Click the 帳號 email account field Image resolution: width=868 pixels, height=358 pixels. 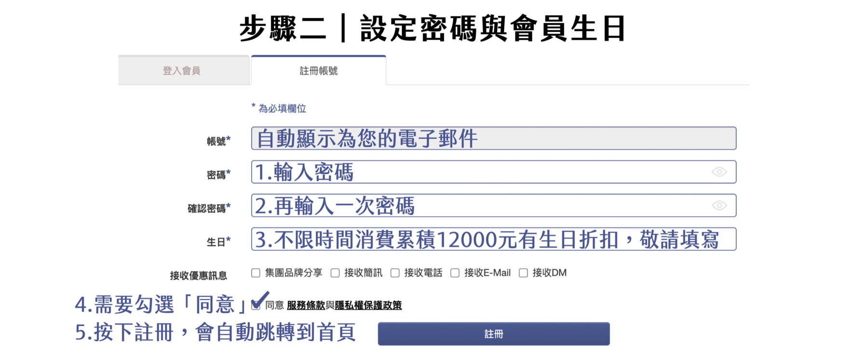click(x=494, y=138)
